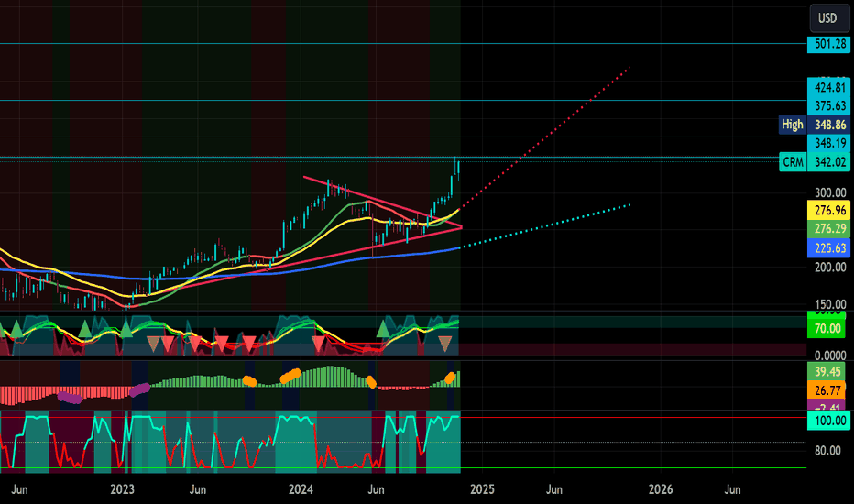Click the pink dotted projection trend line
The width and height of the screenshot is (854, 504).
544,137
